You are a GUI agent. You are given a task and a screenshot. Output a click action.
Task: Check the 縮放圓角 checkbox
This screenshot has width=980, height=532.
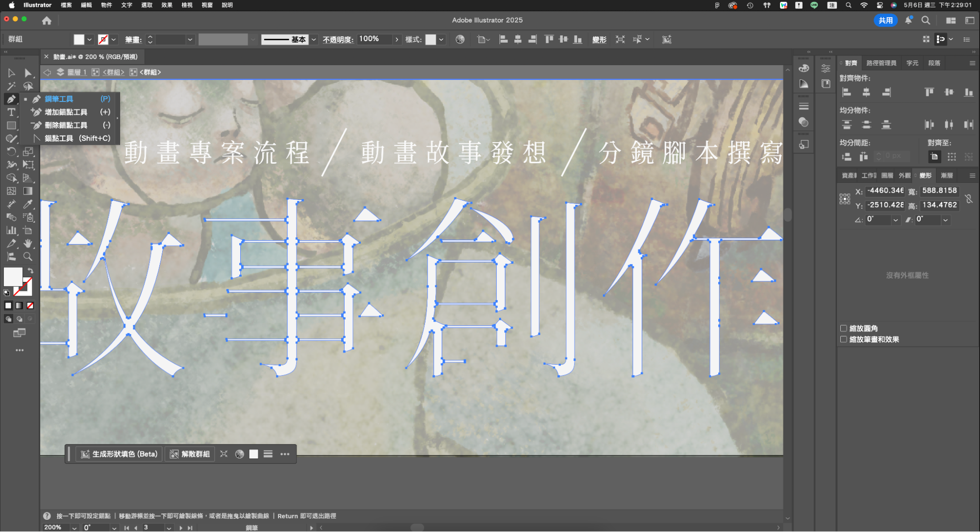tap(844, 329)
